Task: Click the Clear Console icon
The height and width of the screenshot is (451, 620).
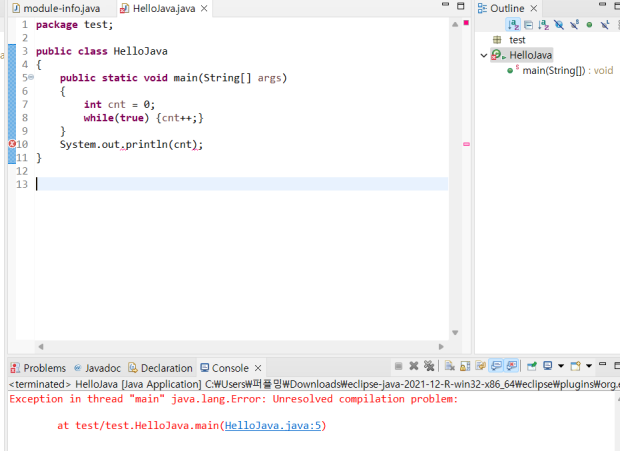Action: click(x=450, y=367)
